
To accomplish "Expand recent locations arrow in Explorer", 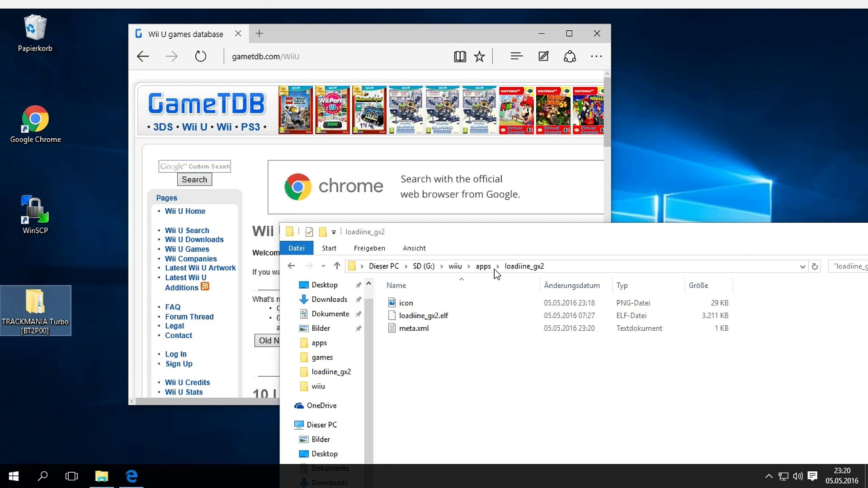I will click(323, 266).
